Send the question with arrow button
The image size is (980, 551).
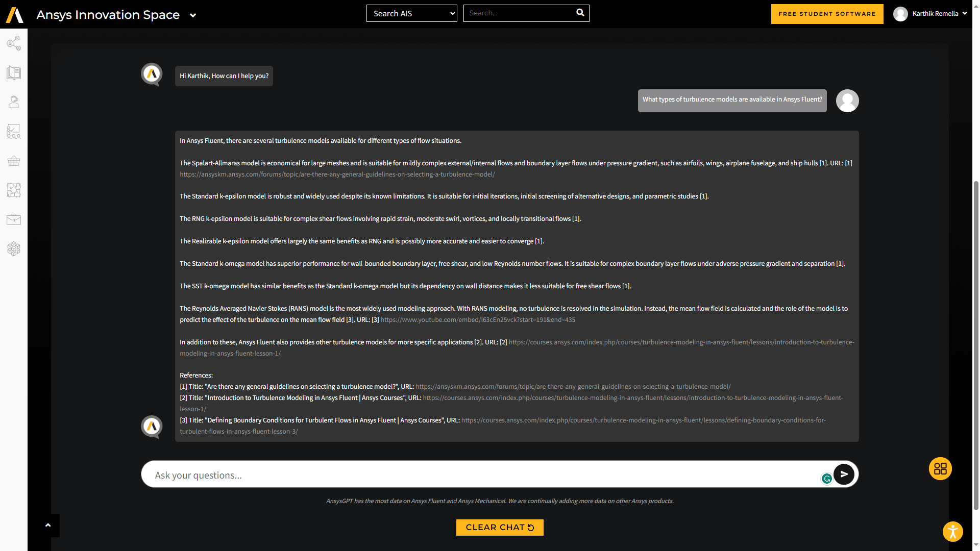[x=844, y=474]
